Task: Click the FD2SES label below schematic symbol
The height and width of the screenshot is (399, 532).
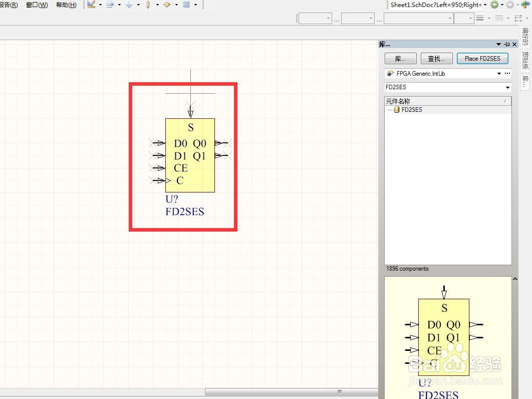Action: coord(185,212)
